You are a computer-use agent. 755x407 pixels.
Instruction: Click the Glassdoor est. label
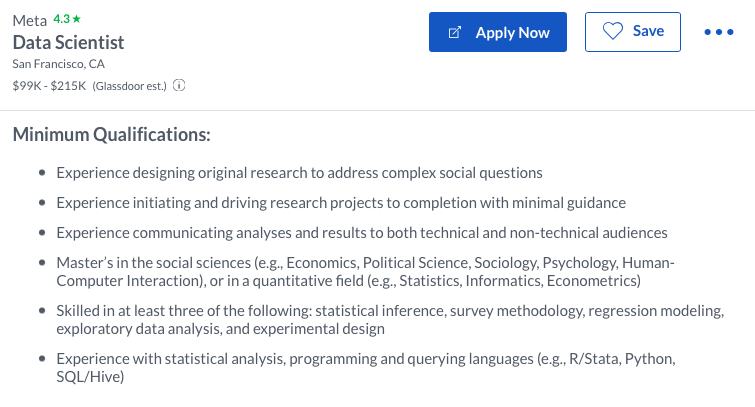[130, 86]
